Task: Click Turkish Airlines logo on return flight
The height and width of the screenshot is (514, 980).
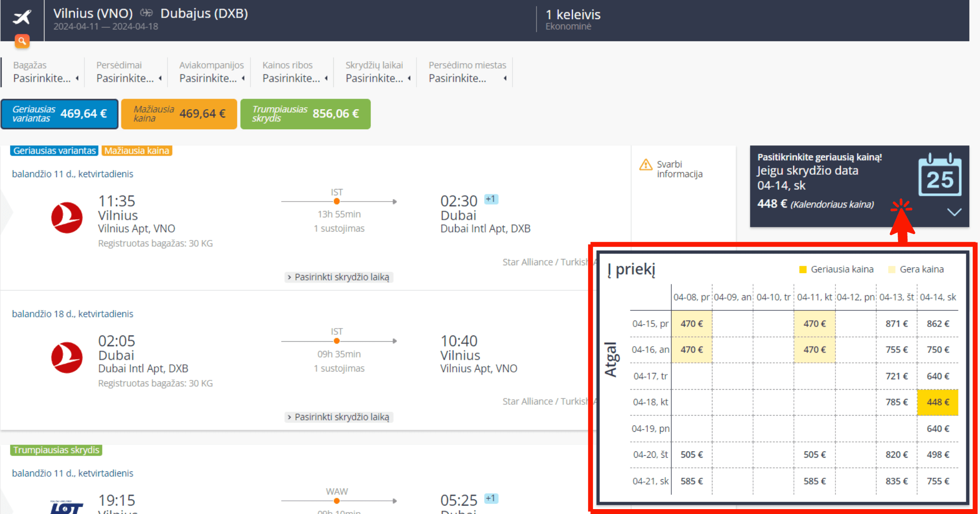Action: point(67,357)
